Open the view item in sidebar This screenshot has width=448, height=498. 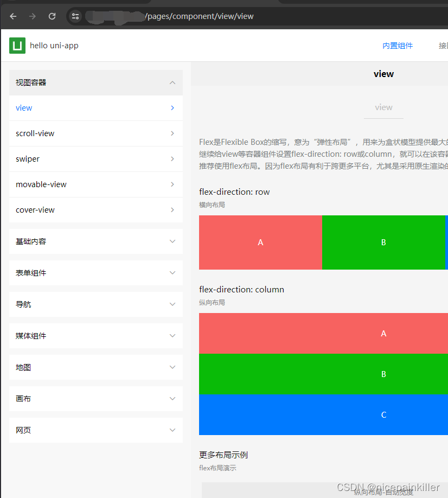[24, 108]
